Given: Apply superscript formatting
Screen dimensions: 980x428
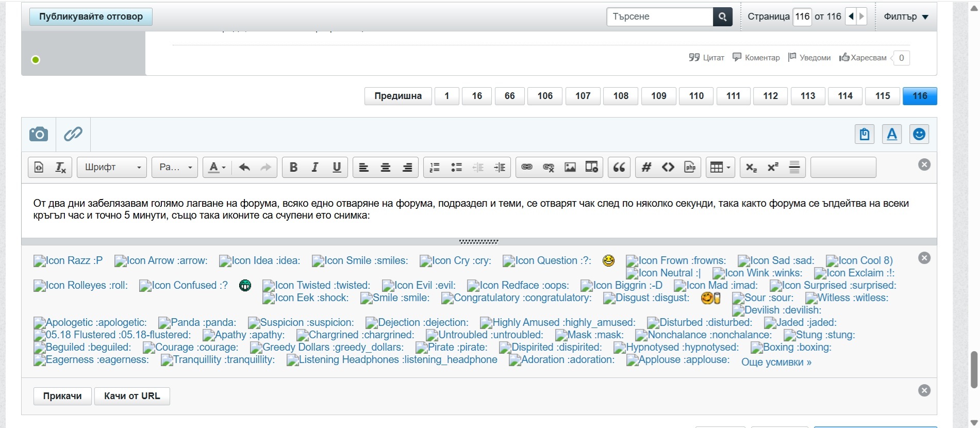Looking at the screenshot, I should (773, 167).
